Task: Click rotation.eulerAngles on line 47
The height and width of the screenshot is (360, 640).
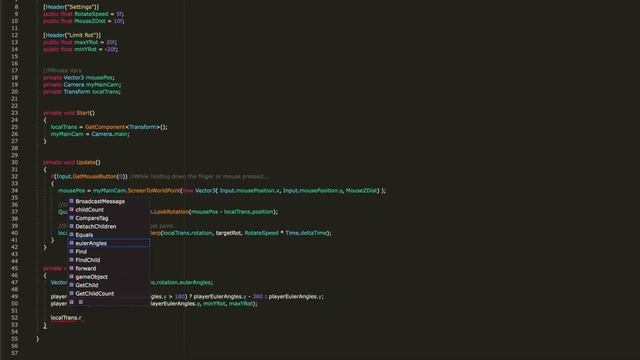Action: [182, 282]
